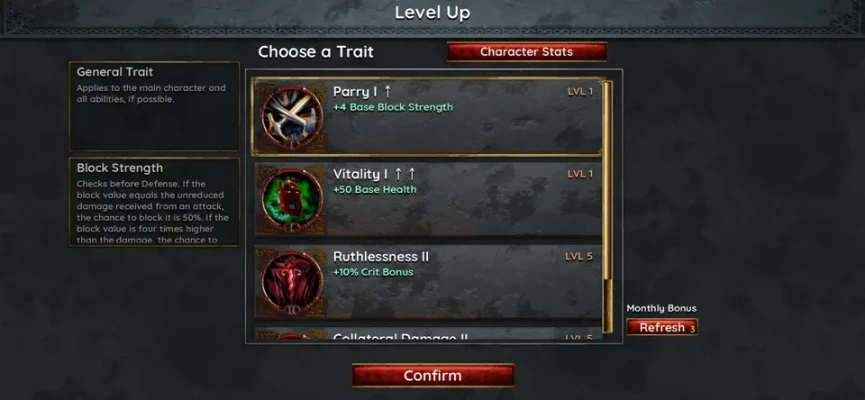865x400 pixels.
Task: Select the partially visible Collateral Damage II trait
Action: pyautogui.click(x=428, y=334)
